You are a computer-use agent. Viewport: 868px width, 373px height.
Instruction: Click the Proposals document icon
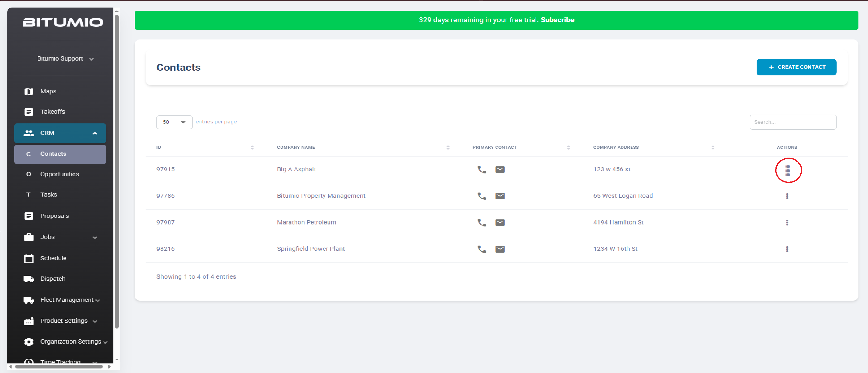tap(29, 216)
